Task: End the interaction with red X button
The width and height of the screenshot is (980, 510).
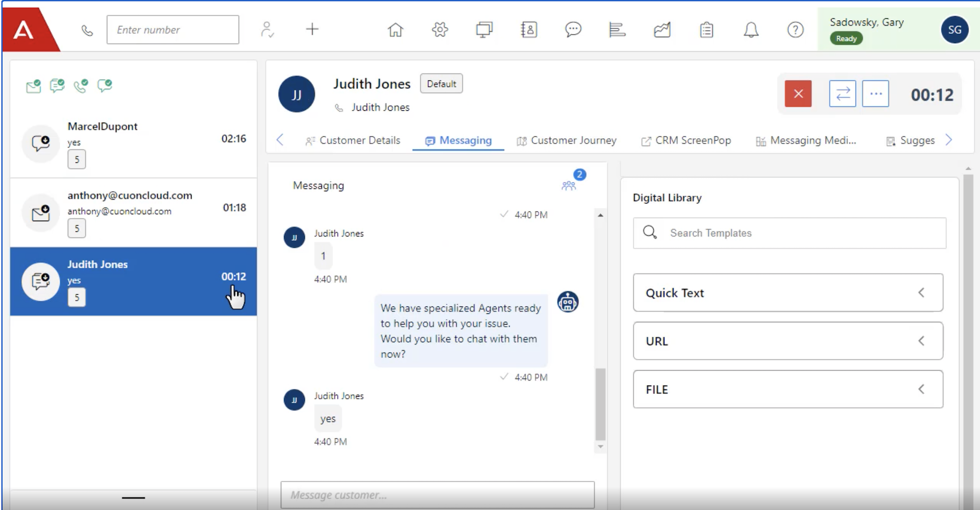Action: tap(798, 94)
